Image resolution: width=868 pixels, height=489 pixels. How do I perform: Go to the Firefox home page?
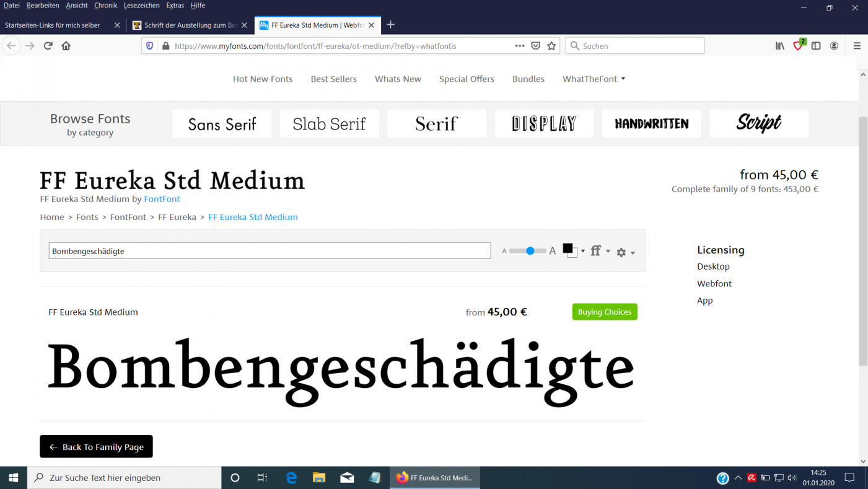click(x=66, y=46)
